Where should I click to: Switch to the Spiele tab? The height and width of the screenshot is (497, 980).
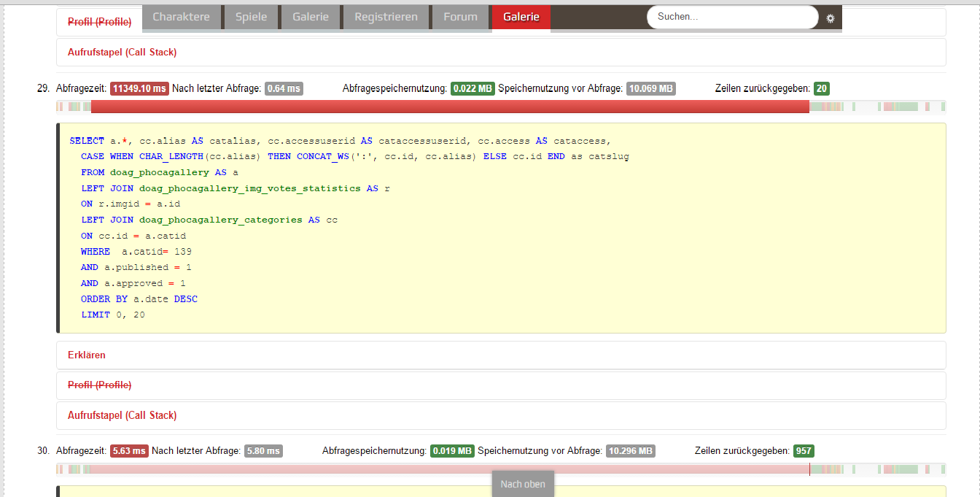[251, 17]
